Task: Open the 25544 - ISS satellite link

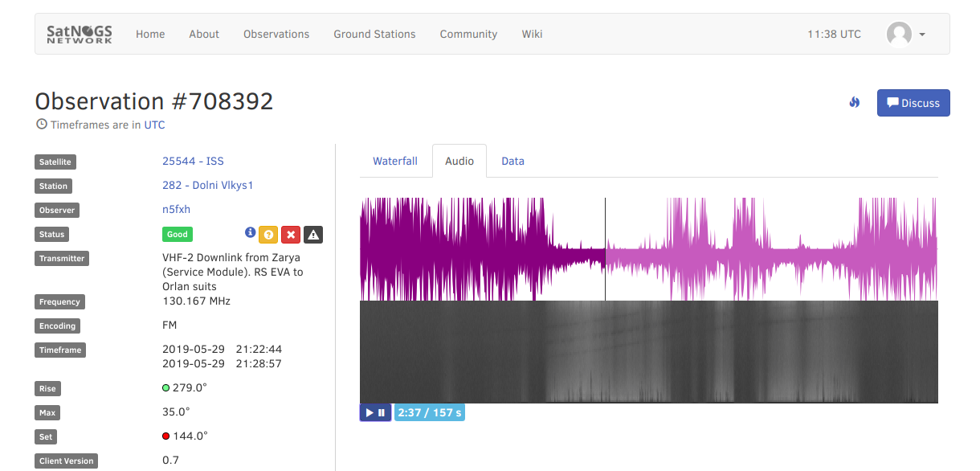Action: (x=193, y=161)
